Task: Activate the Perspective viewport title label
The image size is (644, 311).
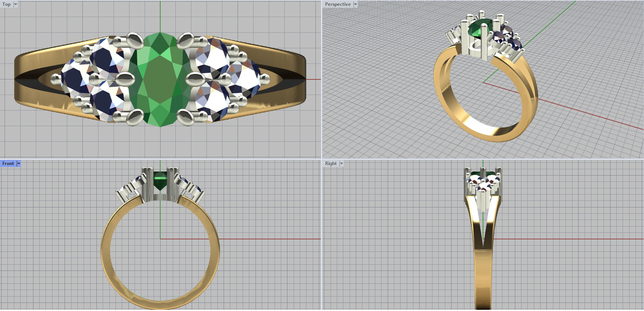Action: click(338, 4)
